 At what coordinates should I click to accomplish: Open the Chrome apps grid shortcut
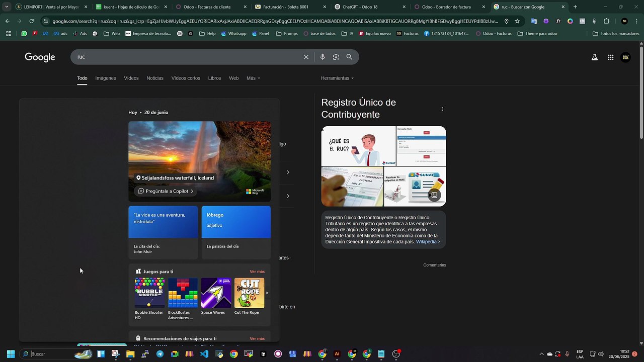point(9,34)
